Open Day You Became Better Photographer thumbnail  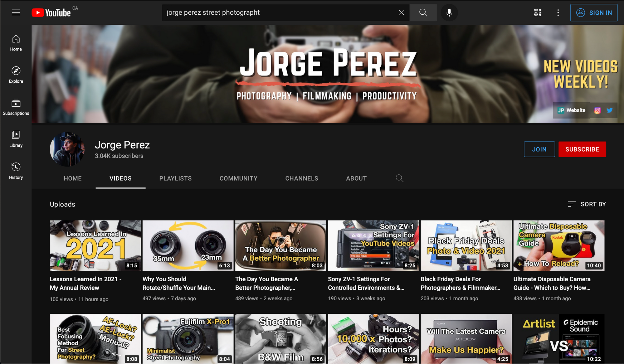[281, 245]
